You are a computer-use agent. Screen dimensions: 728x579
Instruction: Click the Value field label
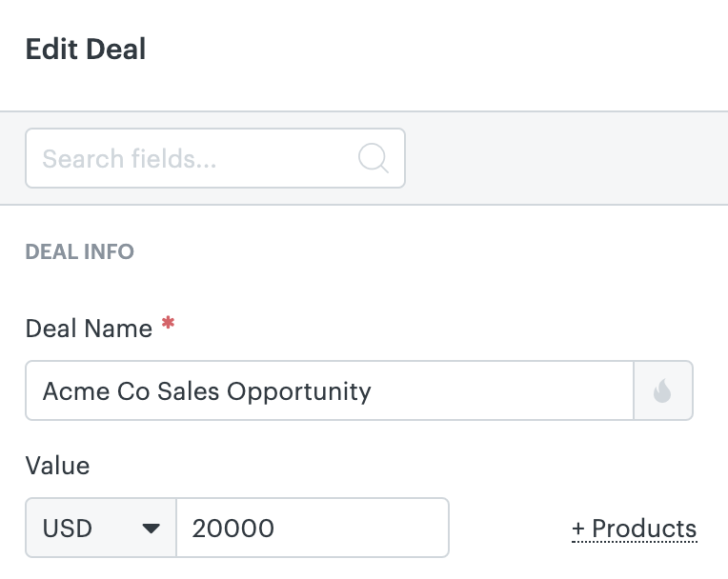(x=57, y=466)
